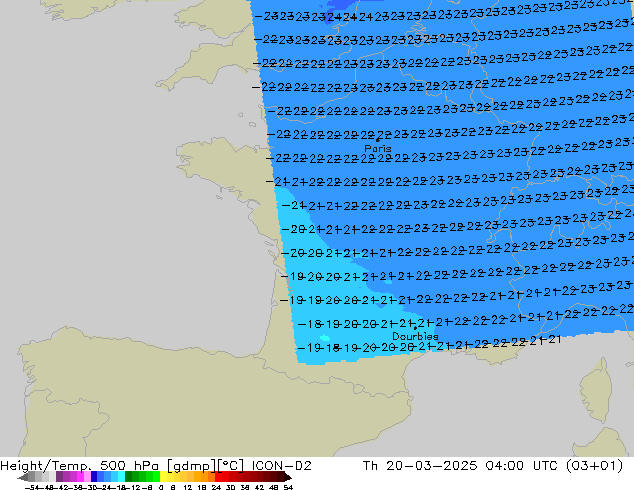The image size is (634, 490).
Task: Click the dark green legend swatch near -12
Action: click(x=129, y=477)
